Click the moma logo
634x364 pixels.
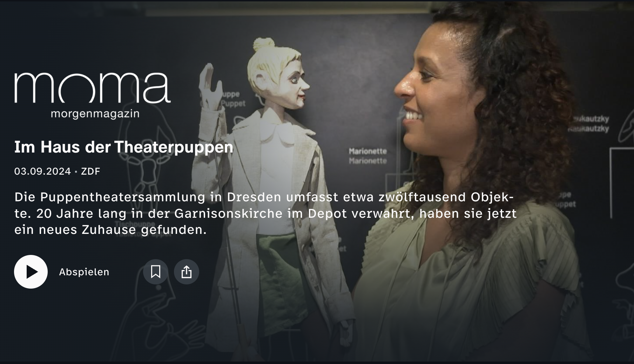[x=93, y=88]
